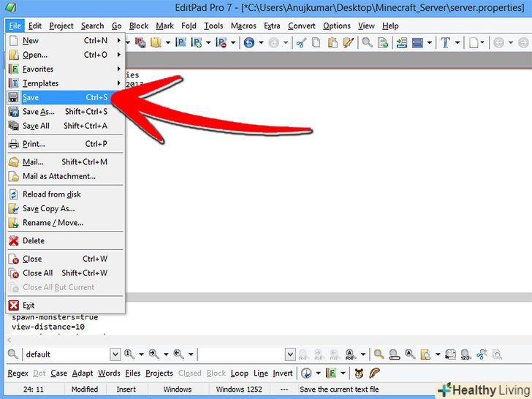Click Exit at menu bottom
The height and width of the screenshot is (399, 532).
click(x=66, y=305)
